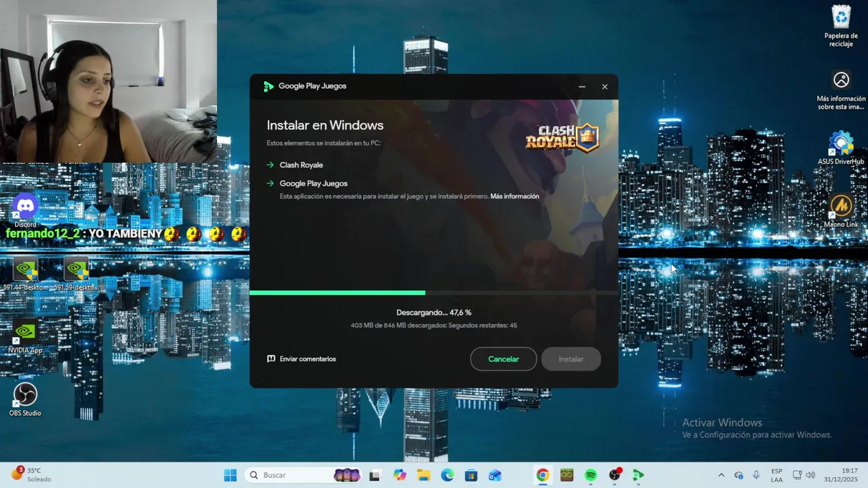Open network settings from the tray
The height and width of the screenshot is (488, 868).
click(x=797, y=475)
